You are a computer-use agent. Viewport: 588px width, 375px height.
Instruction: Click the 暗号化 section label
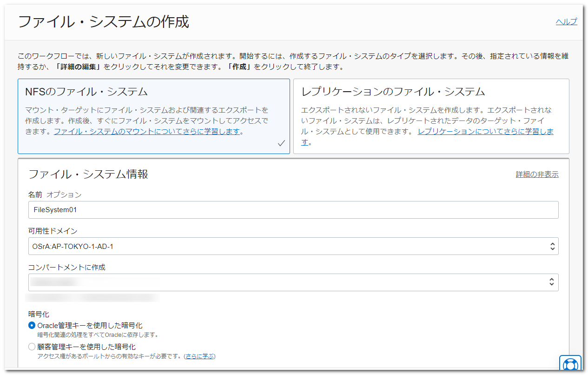pos(39,315)
